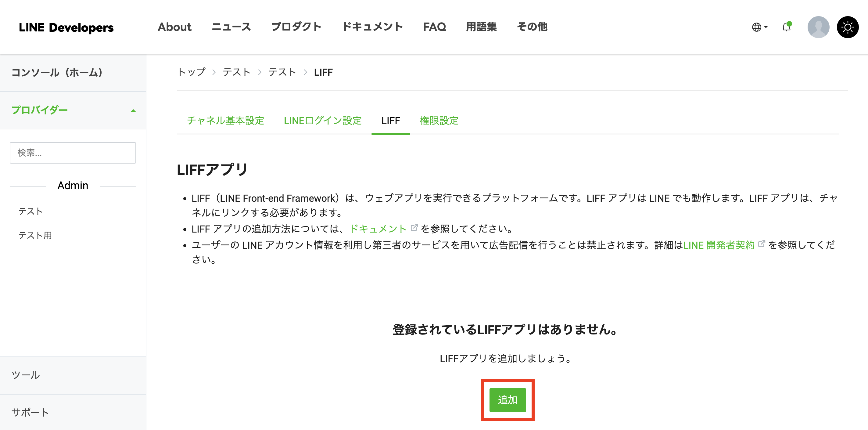Open the About menu
Image resolution: width=868 pixels, height=430 pixels.
point(174,27)
